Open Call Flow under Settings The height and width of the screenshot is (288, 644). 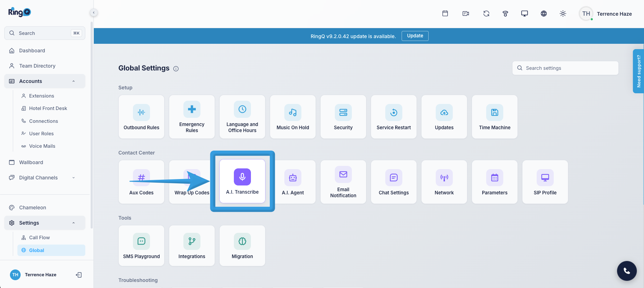tap(52, 237)
